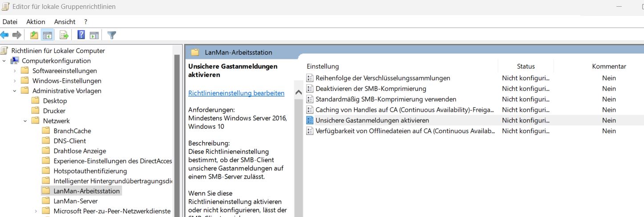Screen dimensions: 644x217
Task: Select Drahtlose Anzeige in the tree
Action: [x=80, y=151]
